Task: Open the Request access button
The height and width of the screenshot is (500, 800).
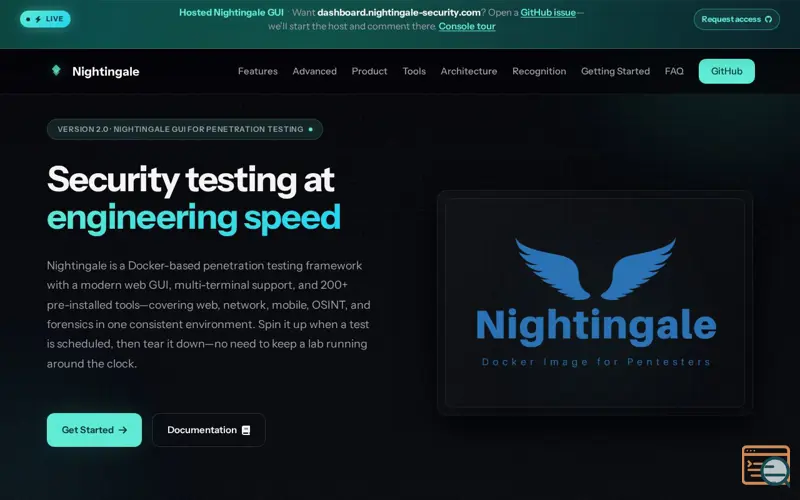Action: pyautogui.click(x=737, y=19)
